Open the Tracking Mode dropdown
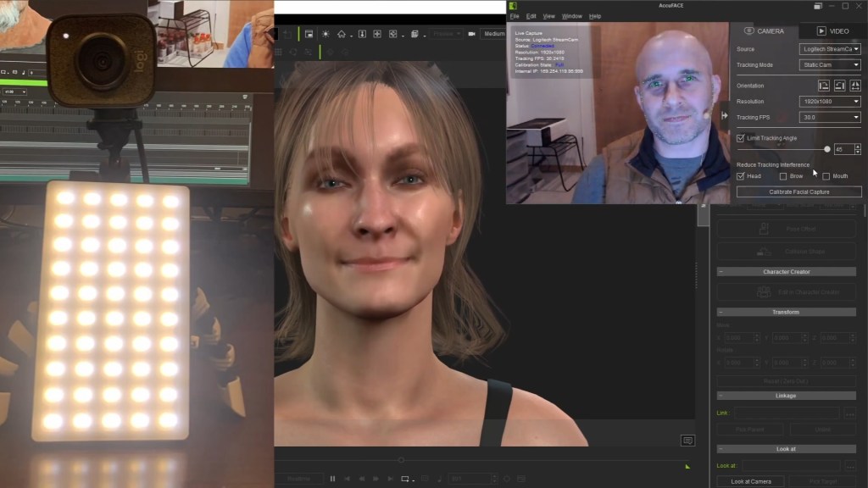868x488 pixels. 830,64
